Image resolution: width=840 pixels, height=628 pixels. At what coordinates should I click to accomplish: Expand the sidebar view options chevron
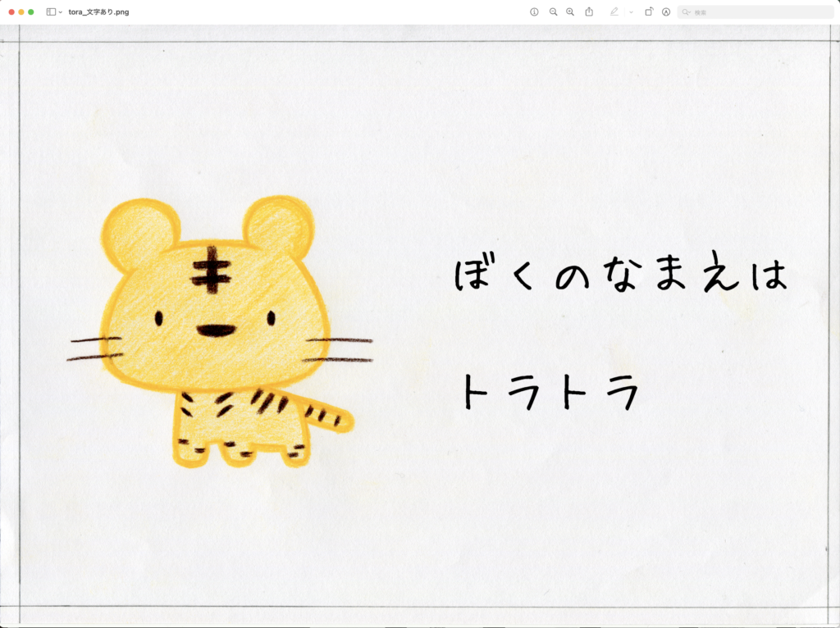point(60,12)
